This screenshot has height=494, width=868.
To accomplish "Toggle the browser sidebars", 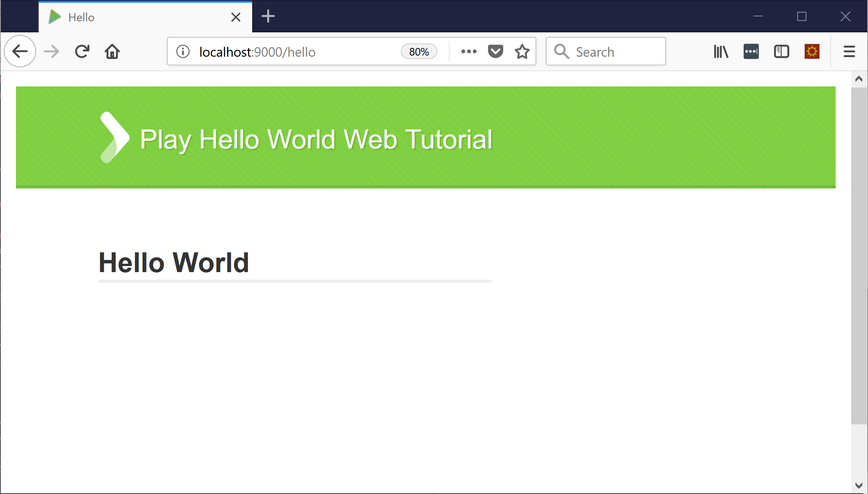I will pos(782,51).
